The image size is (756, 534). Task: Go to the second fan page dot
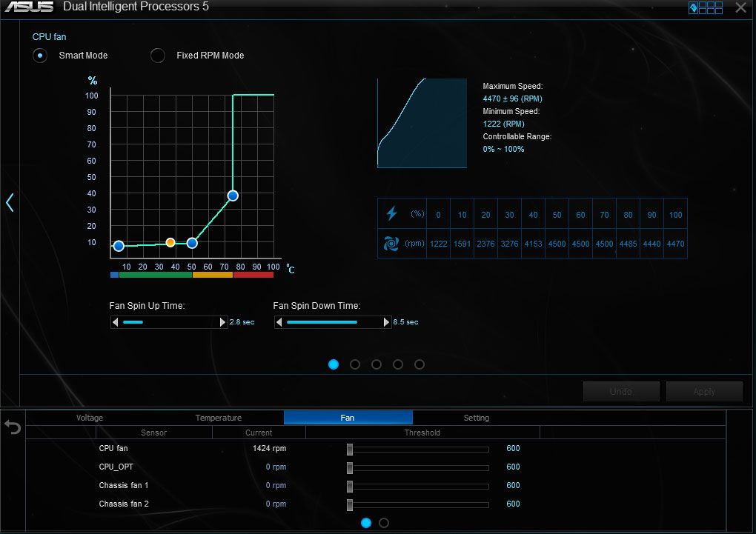click(x=355, y=364)
